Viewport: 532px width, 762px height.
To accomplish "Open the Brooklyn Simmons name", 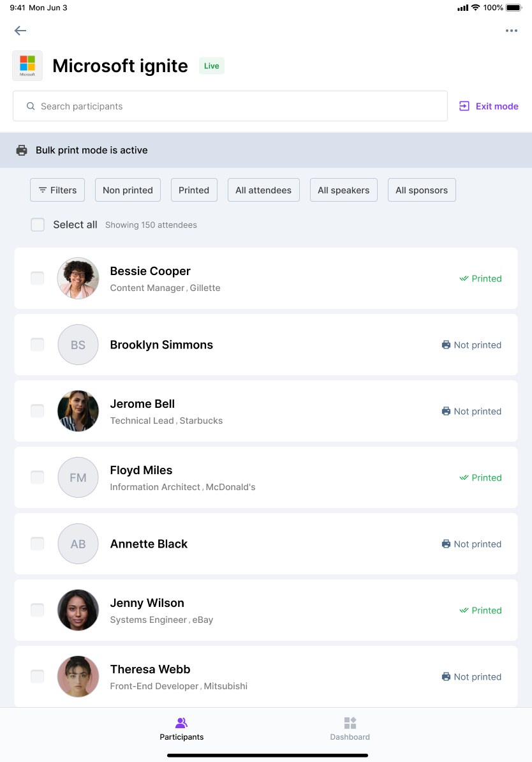I will pyautogui.click(x=161, y=345).
